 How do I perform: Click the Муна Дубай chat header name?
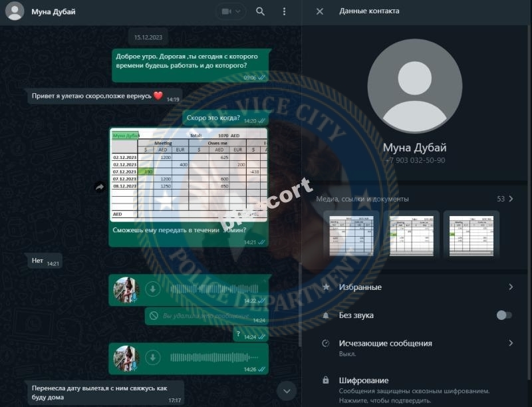click(53, 12)
